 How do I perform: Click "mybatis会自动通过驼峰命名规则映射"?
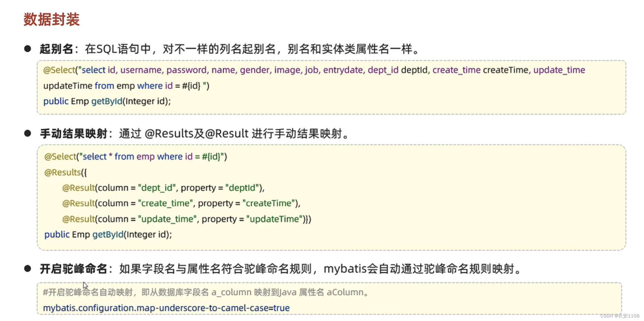(419, 269)
